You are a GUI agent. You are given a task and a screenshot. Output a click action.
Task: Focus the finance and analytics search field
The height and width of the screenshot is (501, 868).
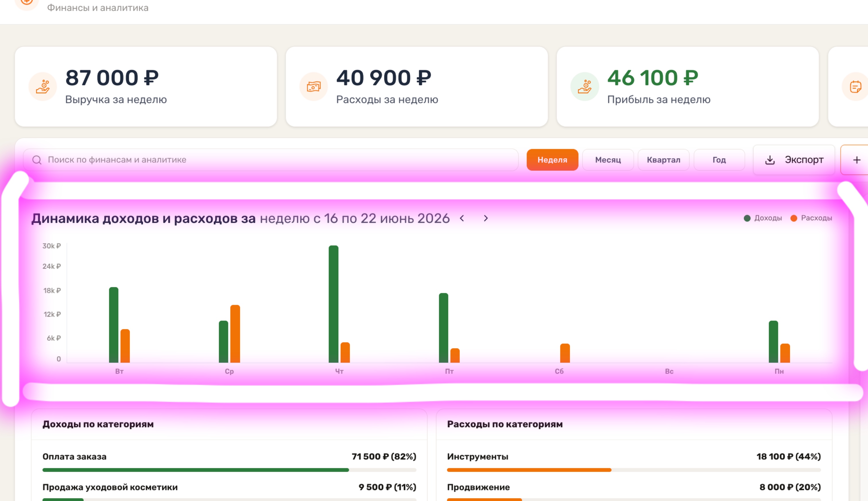(x=271, y=160)
